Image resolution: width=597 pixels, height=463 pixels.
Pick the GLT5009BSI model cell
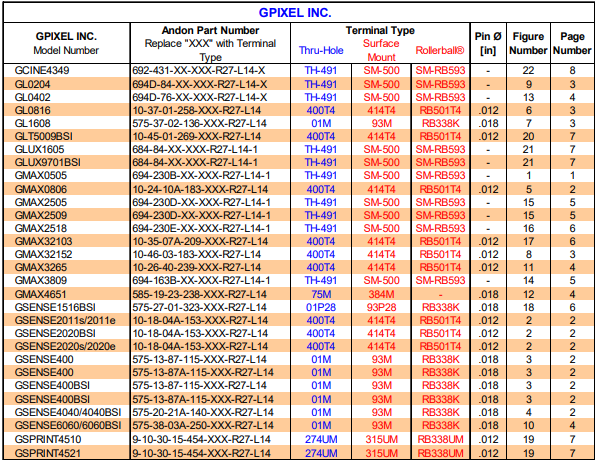tap(43, 136)
